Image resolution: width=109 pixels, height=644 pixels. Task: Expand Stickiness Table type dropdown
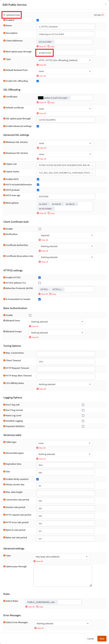64,443
